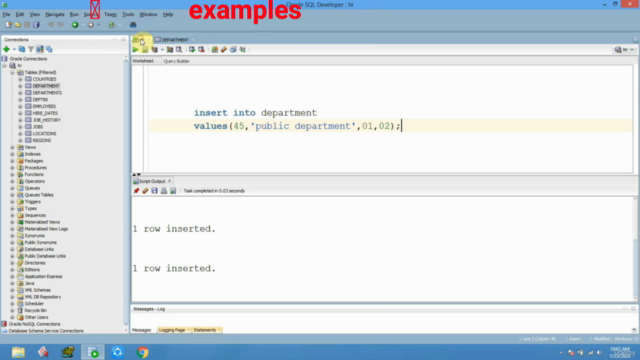Select the JOB_HISTORY table in tree

coord(47,120)
